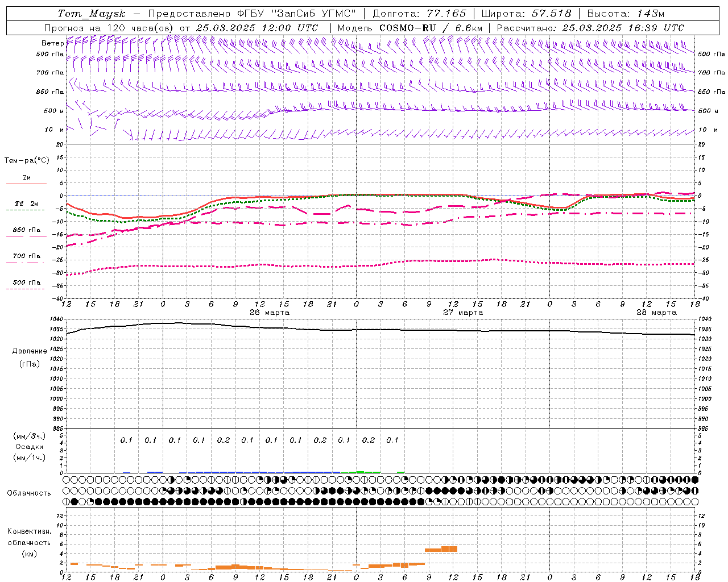Click the '(гПа)' unit under Давление
This screenshot has width=728, height=582.
coord(30,364)
